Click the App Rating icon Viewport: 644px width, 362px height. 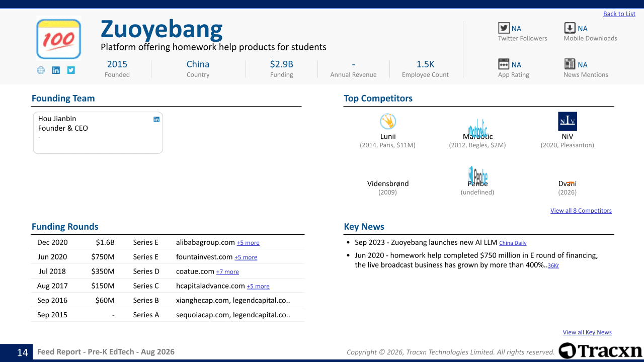(504, 64)
